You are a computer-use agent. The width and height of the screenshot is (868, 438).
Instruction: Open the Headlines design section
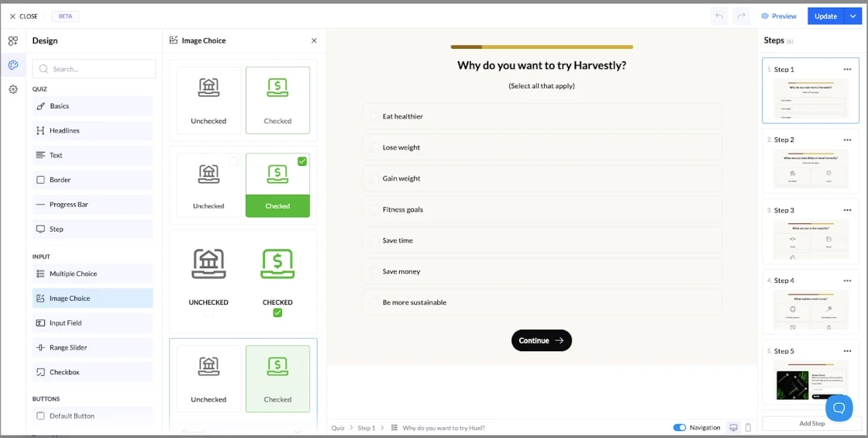(92, 131)
